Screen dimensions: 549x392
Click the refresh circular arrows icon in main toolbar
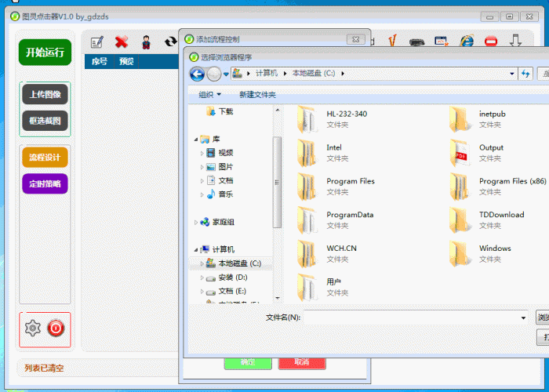click(x=170, y=42)
